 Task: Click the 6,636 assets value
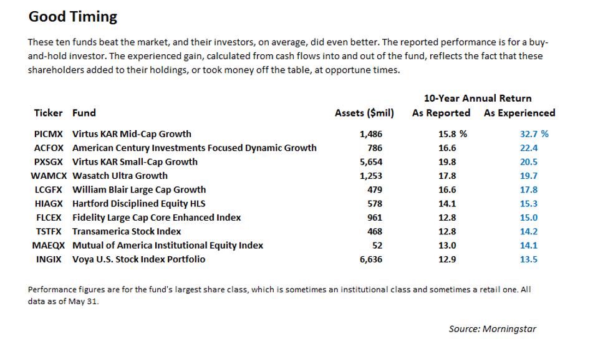tap(371, 259)
